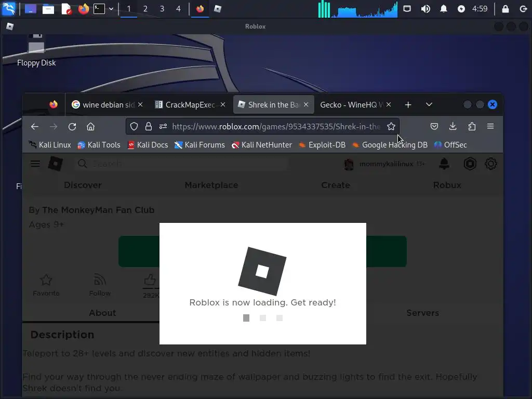Viewport: 532px width, 399px height.
Task: Open the Exploit-DB bookmark
Action: pos(322,145)
